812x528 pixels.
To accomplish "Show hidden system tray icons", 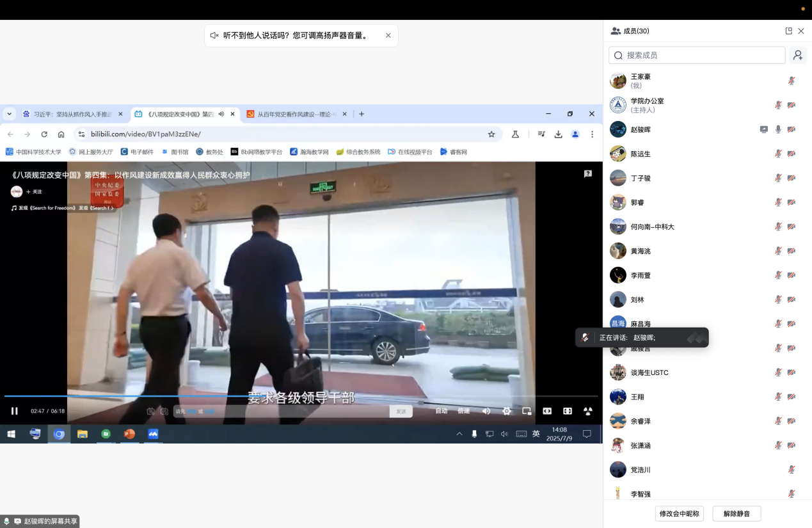I will pyautogui.click(x=459, y=434).
